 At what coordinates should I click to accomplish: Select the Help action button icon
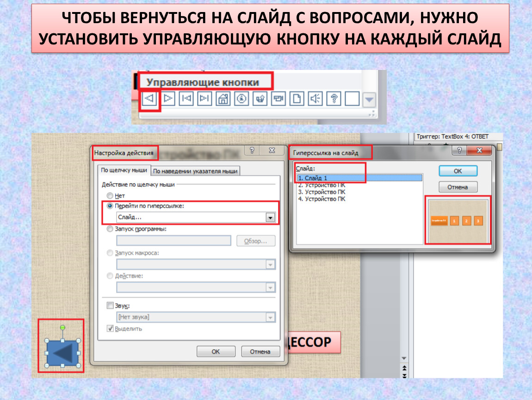pos(334,99)
